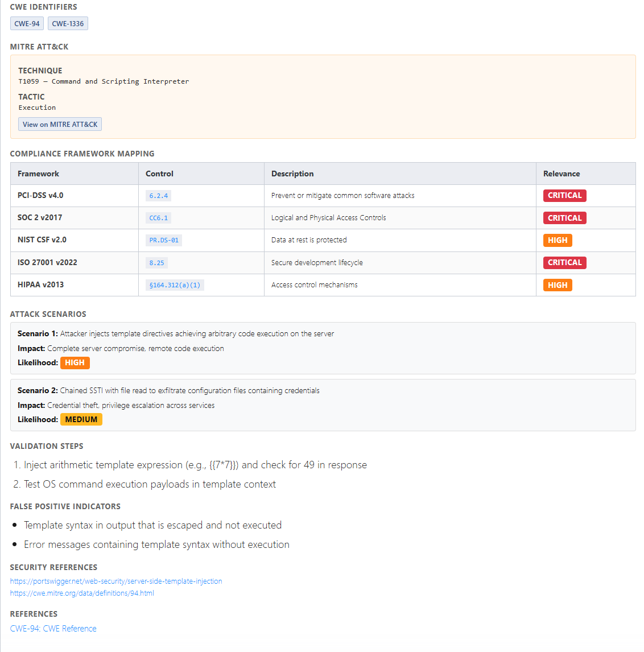Image resolution: width=644 pixels, height=652 pixels.
Task: Click the CWE-1336 identifier badge
Action: coord(68,23)
